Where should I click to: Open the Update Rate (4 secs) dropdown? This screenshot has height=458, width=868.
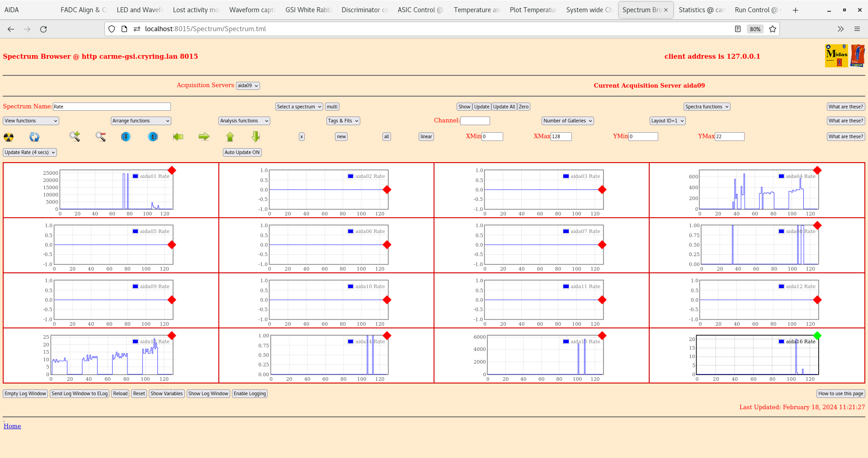tap(30, 153)
